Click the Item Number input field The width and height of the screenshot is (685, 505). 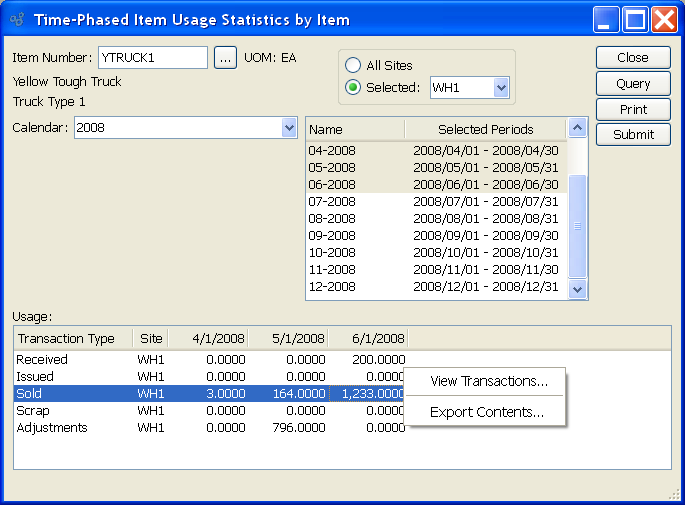click(x=152, y=58)
